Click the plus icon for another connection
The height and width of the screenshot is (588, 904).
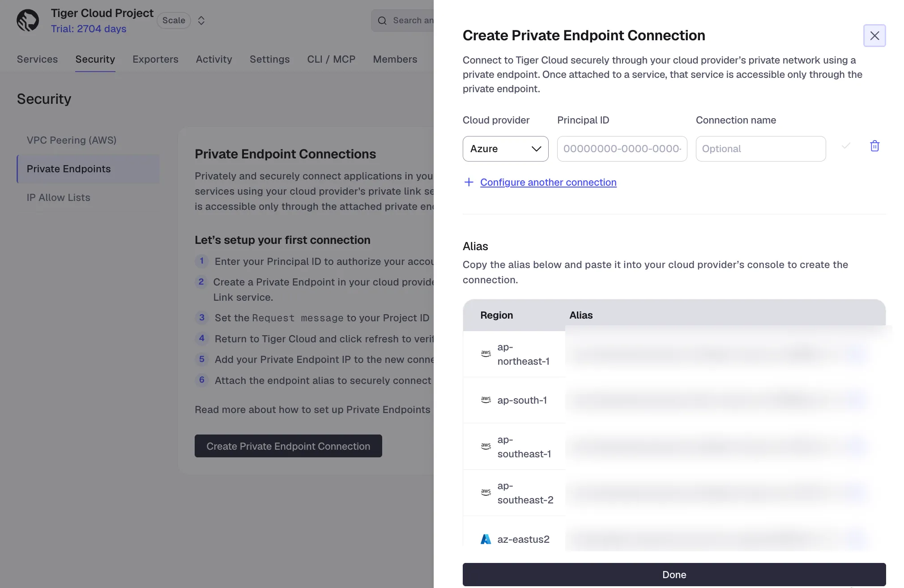pos(469,182)
